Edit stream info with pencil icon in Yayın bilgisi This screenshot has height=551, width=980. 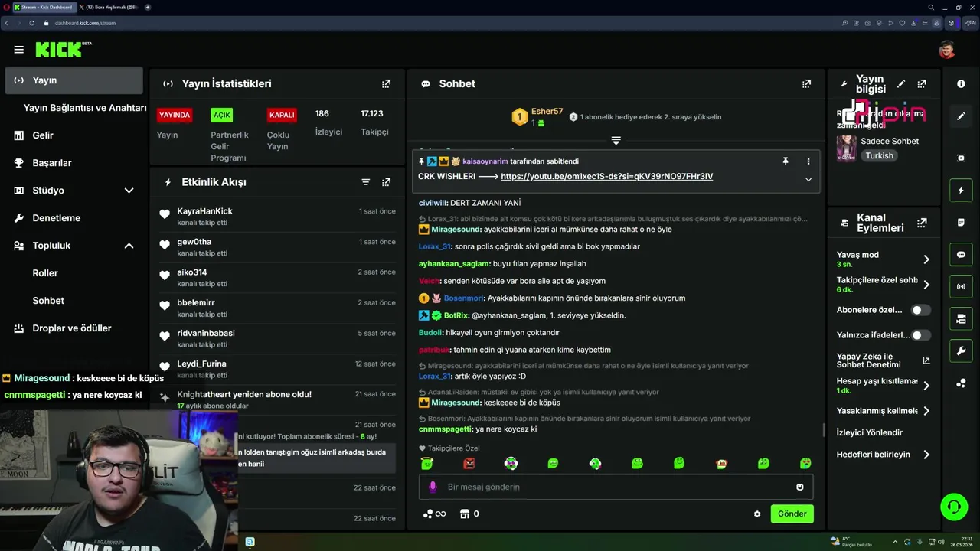coord(901,83)
